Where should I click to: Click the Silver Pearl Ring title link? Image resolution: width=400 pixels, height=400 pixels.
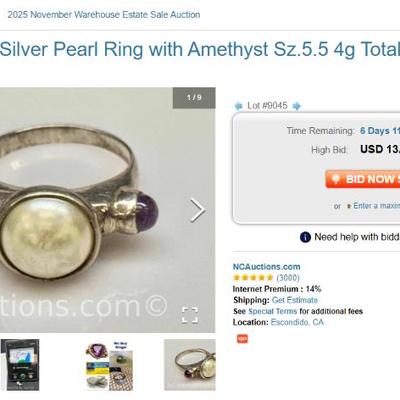200,49
